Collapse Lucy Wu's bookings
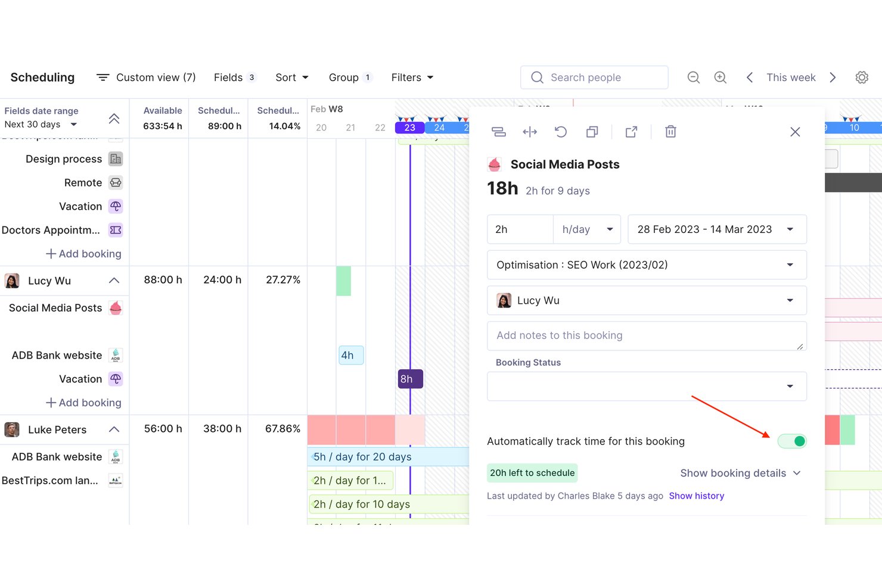This screenshot has width=882, height=588. (x=114, y=281)
